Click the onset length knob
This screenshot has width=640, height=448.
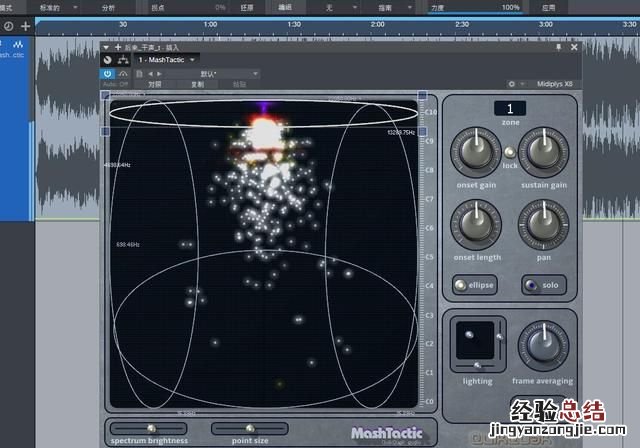coord(476,225)
